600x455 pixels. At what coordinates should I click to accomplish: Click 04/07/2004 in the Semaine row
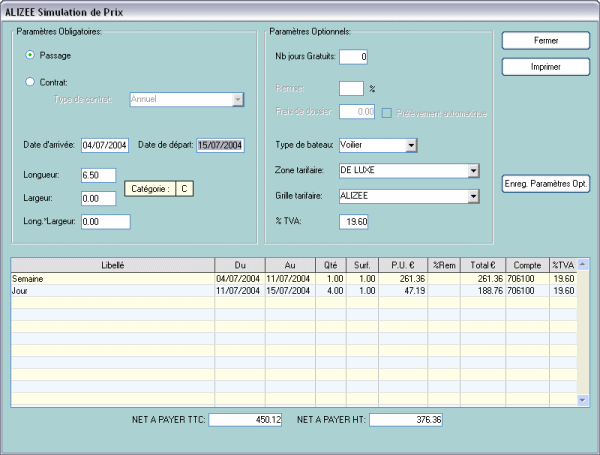238,279
